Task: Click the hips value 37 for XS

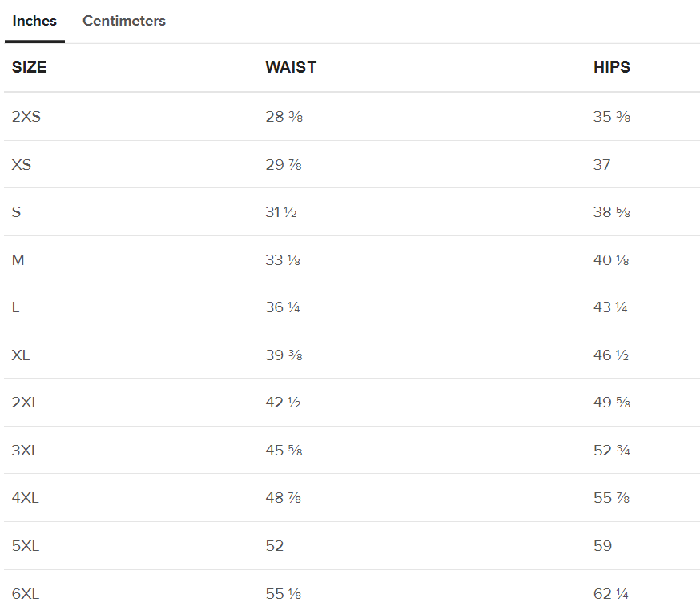Action: point(602,165)
